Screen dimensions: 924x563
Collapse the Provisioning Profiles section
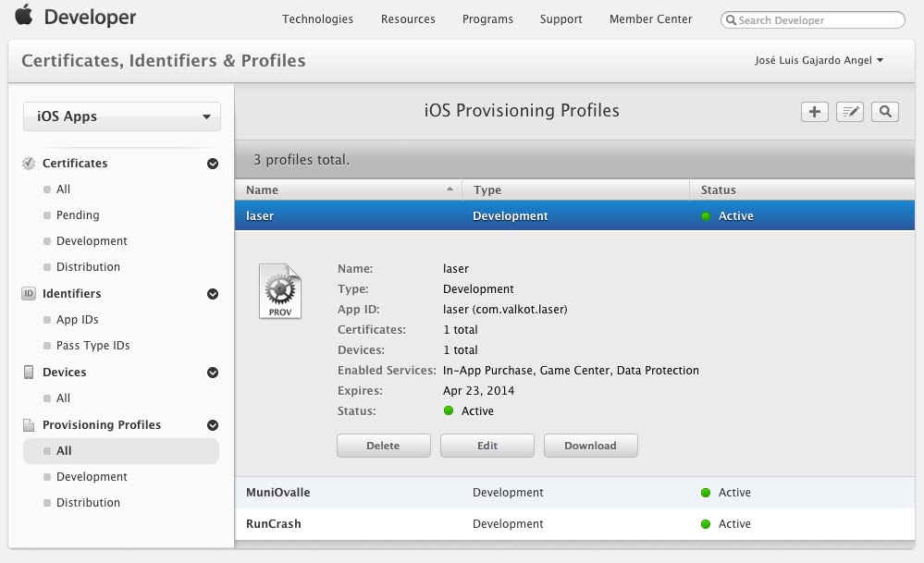(213, 425)
